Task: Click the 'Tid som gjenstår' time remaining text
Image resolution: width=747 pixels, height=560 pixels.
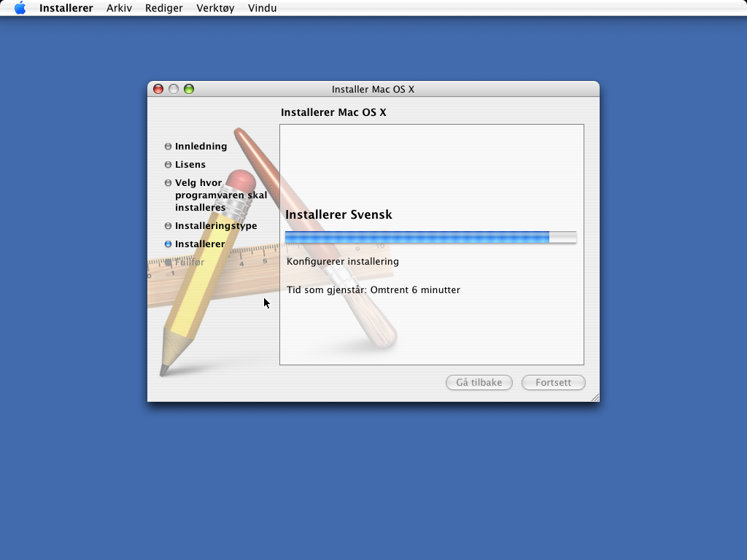Action: click(373, 290)
